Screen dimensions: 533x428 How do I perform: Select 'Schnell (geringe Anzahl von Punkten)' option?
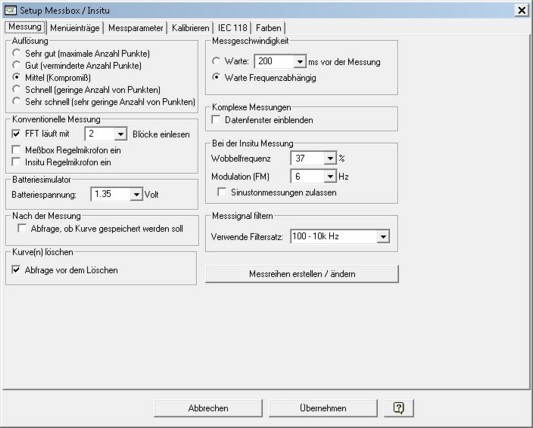16,89
